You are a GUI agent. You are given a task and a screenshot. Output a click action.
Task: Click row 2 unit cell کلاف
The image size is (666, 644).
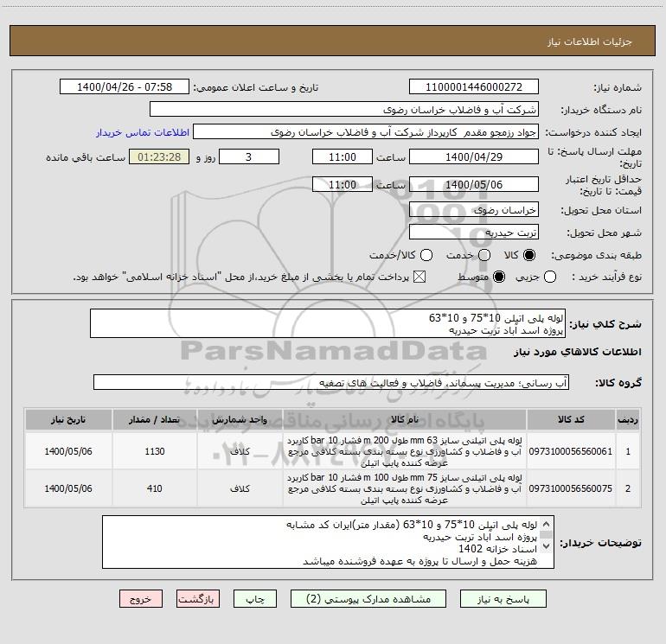pos(240,489)
